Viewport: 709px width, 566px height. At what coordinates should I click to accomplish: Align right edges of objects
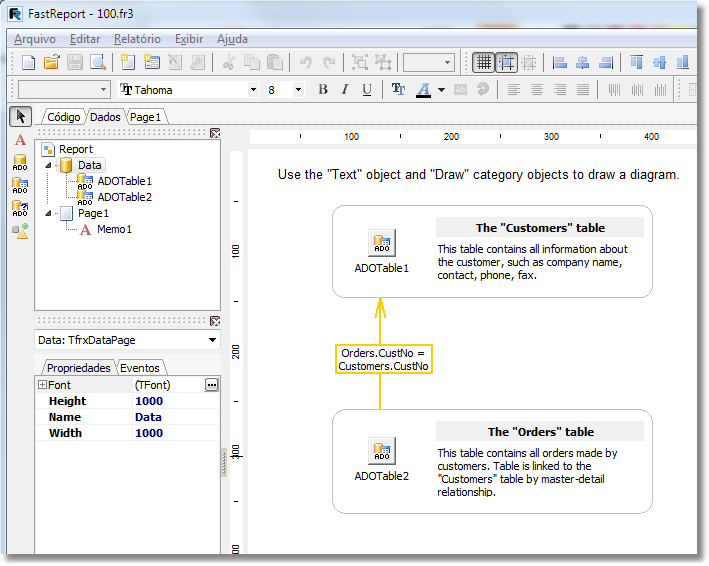pyautogui.click(x=605, y=62)
